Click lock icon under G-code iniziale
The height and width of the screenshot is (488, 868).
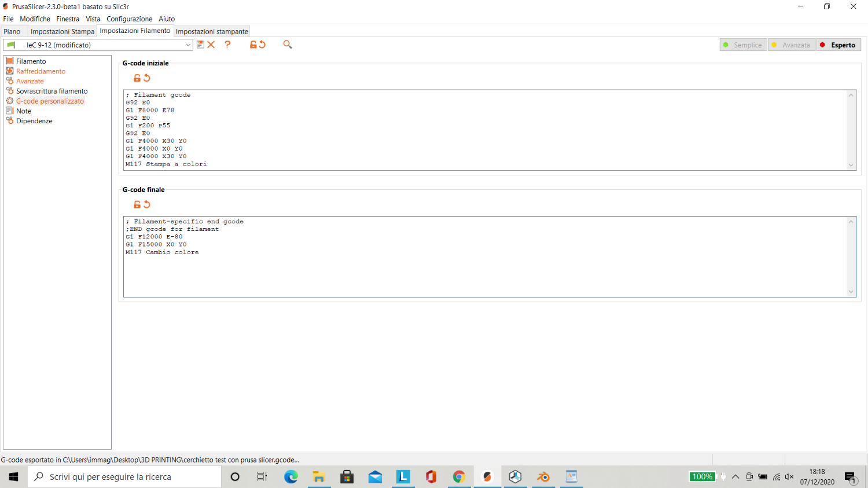tap(137, 78)
